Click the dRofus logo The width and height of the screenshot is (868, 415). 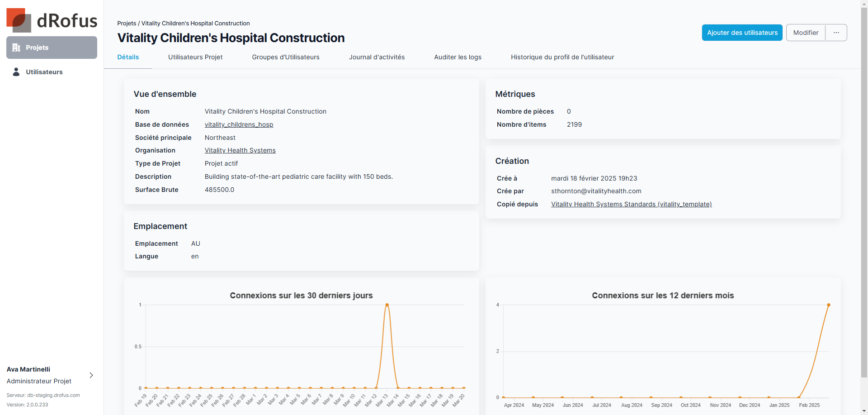point(52,20)
